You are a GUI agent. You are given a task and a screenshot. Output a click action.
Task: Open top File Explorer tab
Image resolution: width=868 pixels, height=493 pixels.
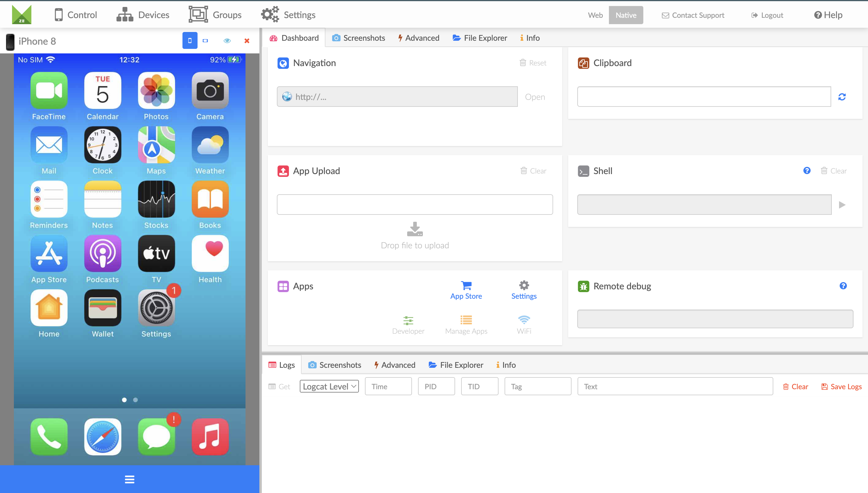click(x=480, y=38)
